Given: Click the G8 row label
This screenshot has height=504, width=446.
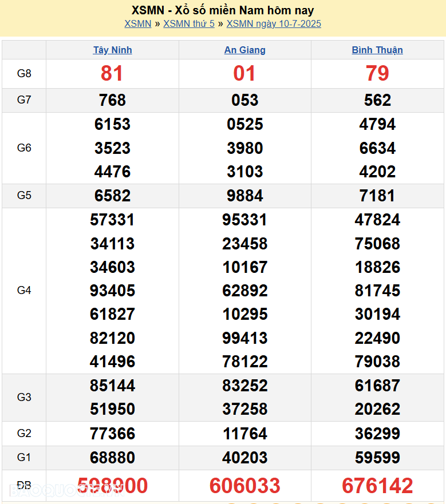Looking at the screenshot, I should coord(24,73).
